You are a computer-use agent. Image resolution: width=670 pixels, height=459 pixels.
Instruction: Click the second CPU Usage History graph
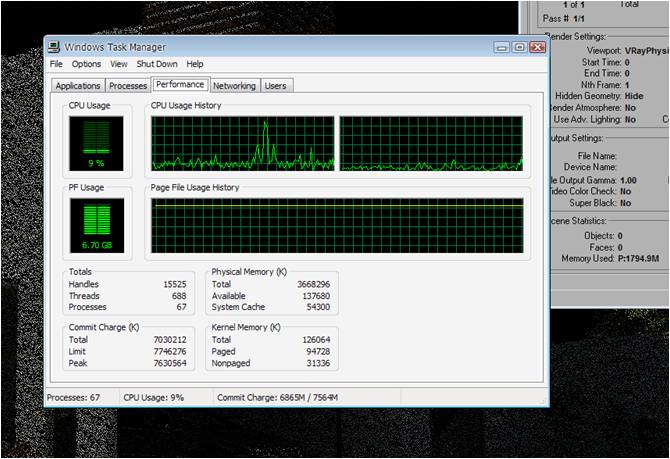[x=431, y=144]
